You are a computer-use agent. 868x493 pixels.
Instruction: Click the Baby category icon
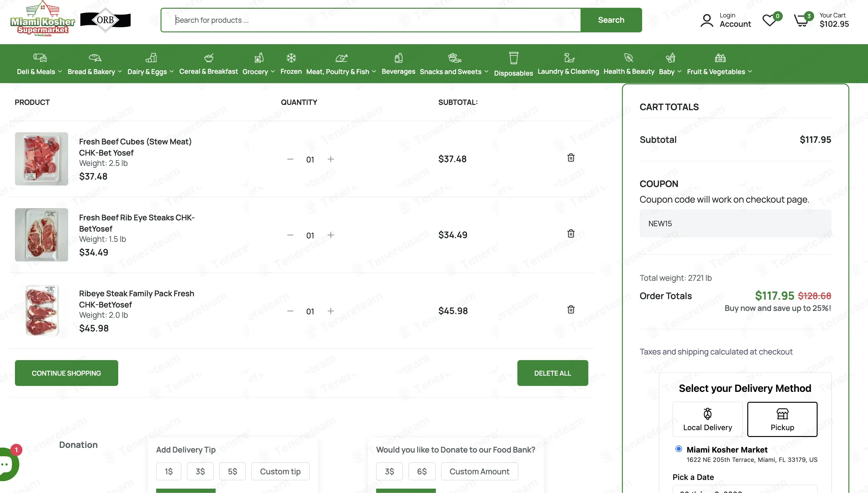click(670, 58)
